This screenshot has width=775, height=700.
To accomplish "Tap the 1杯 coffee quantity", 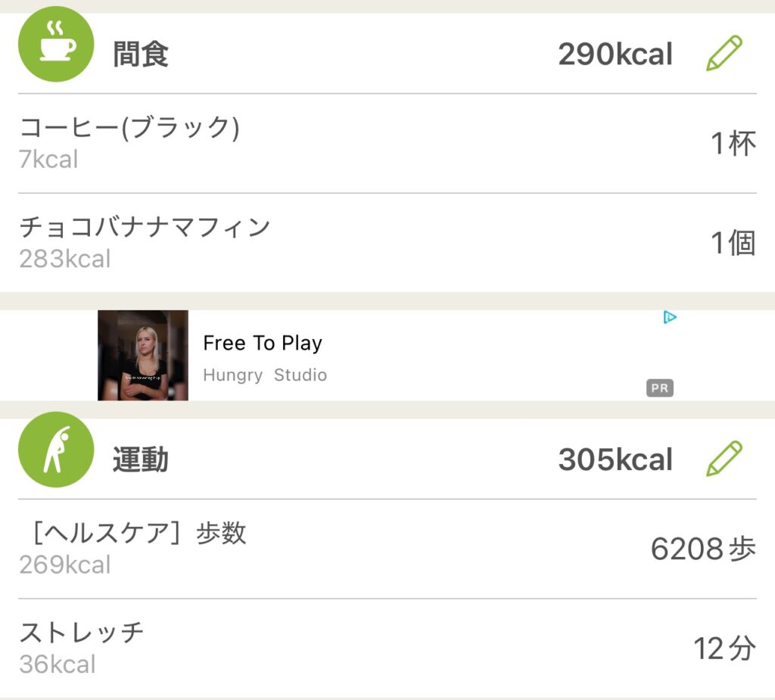I will [733, 143].
